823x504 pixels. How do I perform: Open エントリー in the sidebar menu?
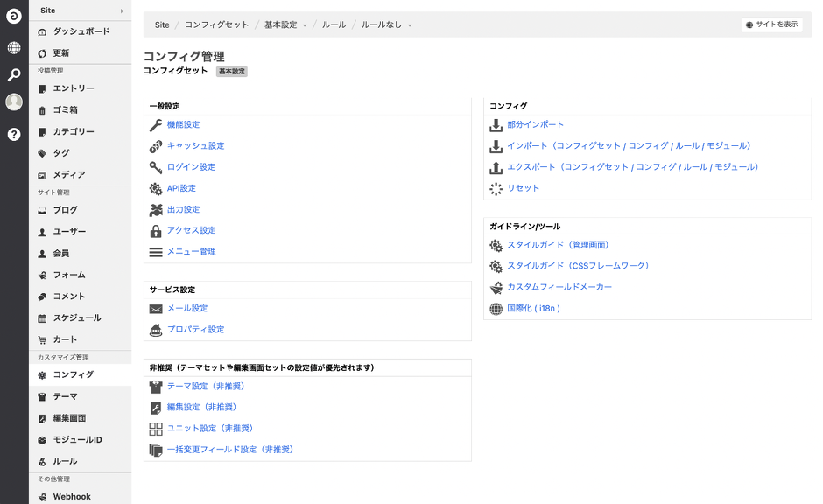[73, 88]
